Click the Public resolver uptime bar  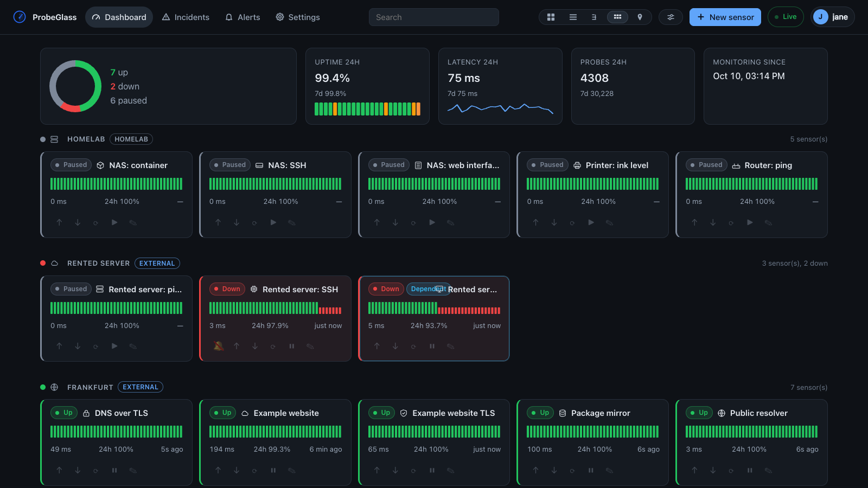click(751, 432)
